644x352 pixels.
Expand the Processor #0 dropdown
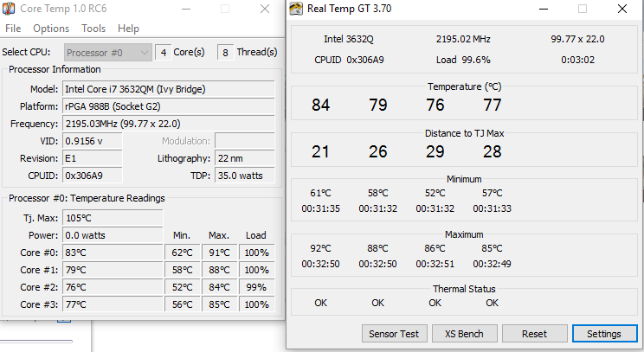tap(108, 53)
